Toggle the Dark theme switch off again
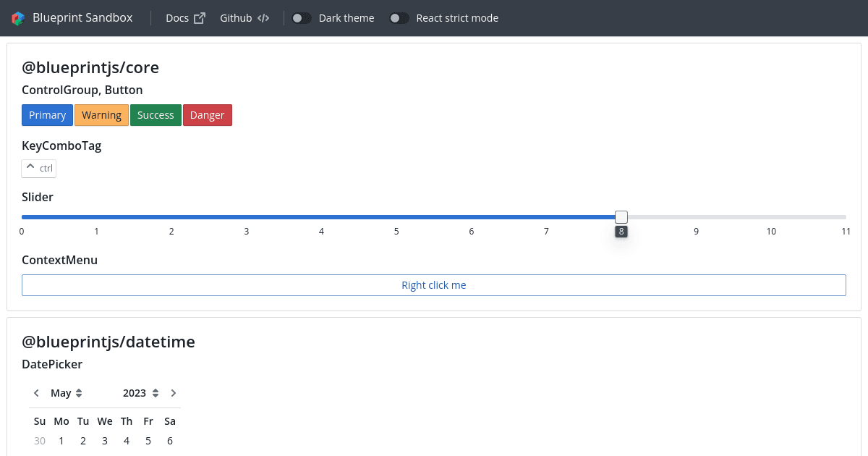The image size is (868, 456). (301, 17)
